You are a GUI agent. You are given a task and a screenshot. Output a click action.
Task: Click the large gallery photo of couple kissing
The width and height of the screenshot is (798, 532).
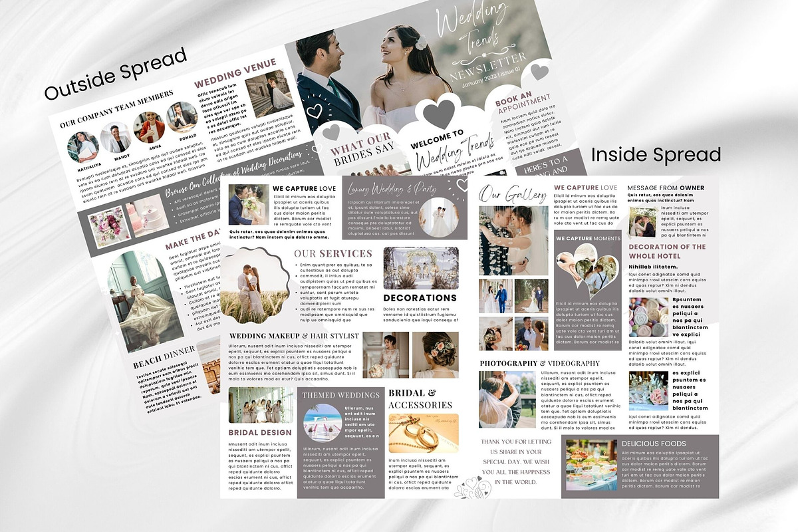tap(514, 240)
